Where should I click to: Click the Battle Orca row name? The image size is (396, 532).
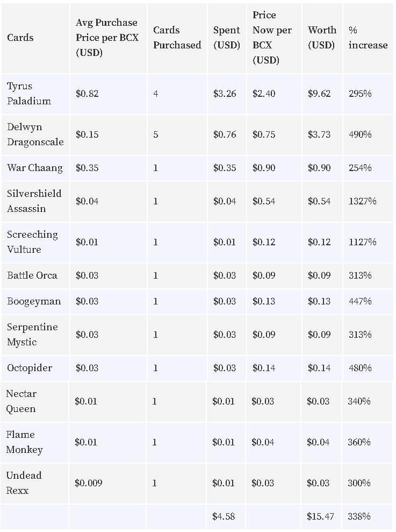click(32, 275)
